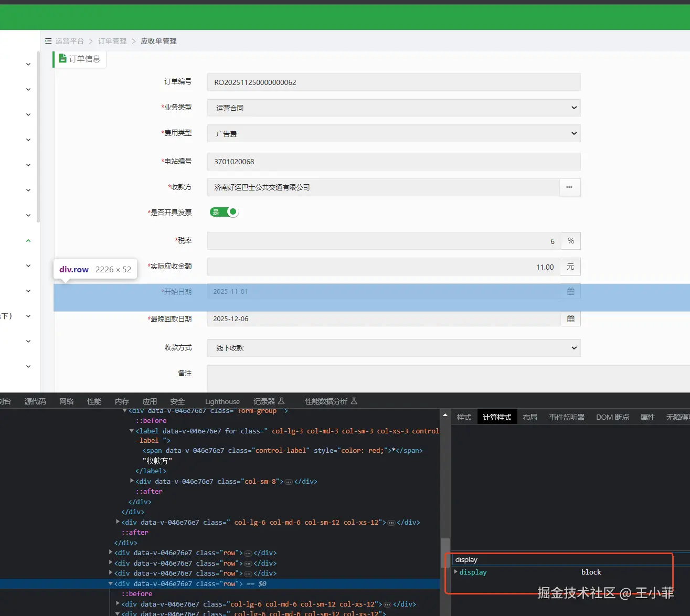Collapse the expanded sidebar menu chevron
The width and height of the screenshot is (690, 616).
pyautogui.click(x=28, y=241)
